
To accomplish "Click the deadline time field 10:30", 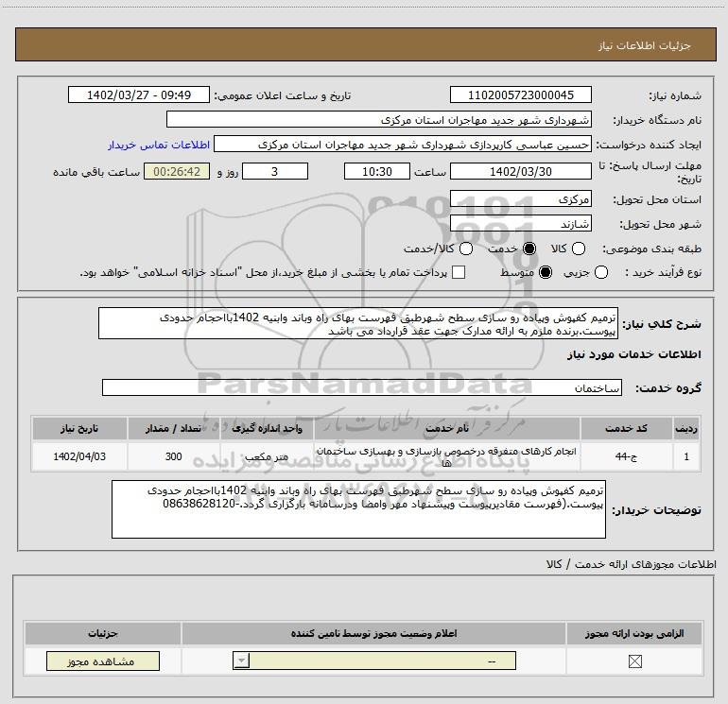I will point(377,172).
